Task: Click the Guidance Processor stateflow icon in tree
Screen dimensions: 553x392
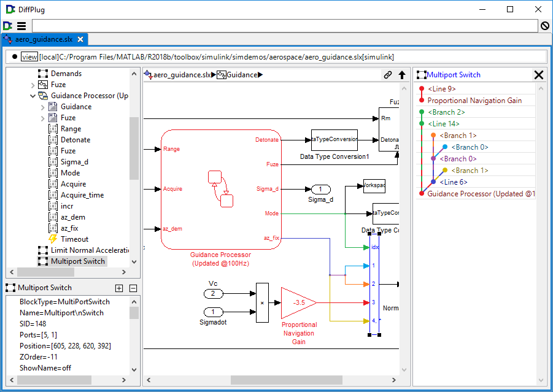Action: (43, 96)
